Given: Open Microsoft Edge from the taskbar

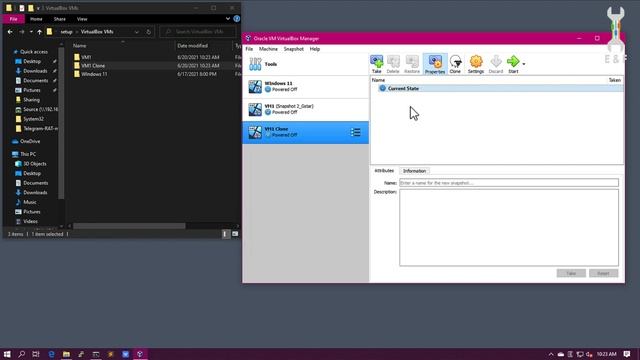Looking at the screenshot, I should point(51,354).
